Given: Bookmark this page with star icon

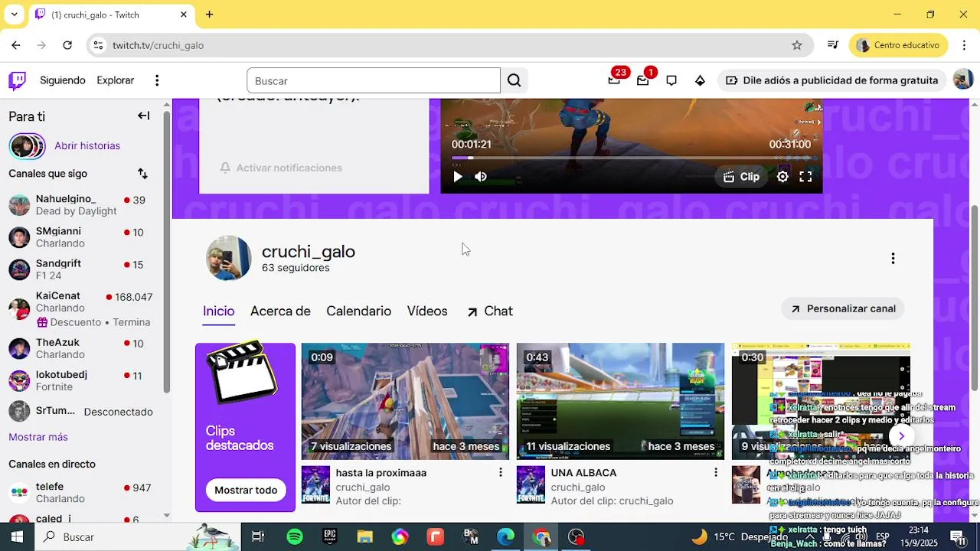Looking at the screenshot, I should pos(797,45).
